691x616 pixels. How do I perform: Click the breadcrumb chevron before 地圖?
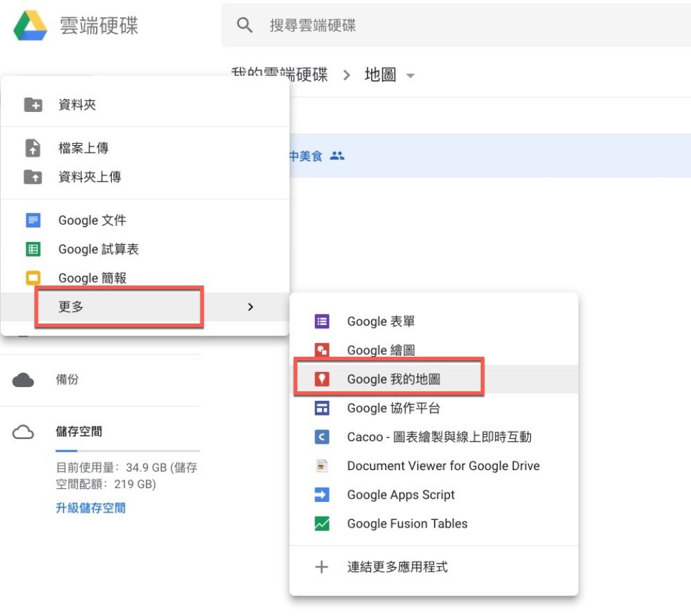click(x=346, y=75)
